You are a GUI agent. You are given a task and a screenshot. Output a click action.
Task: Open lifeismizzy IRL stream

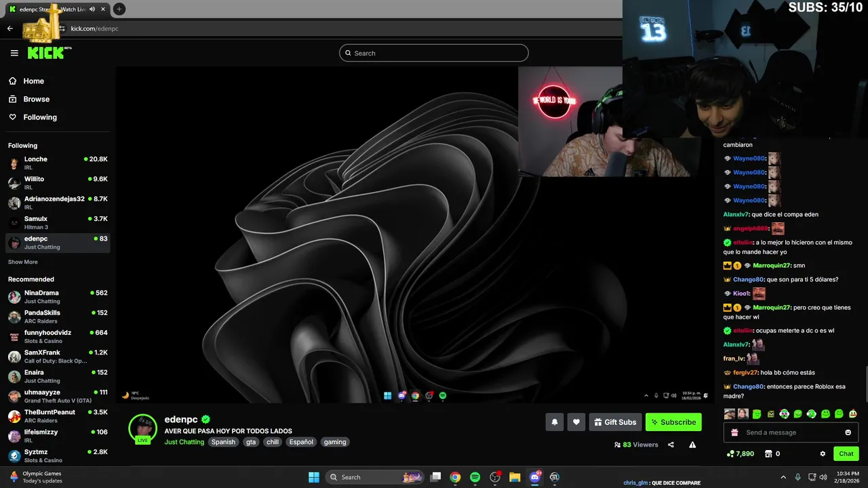(58, 436)
